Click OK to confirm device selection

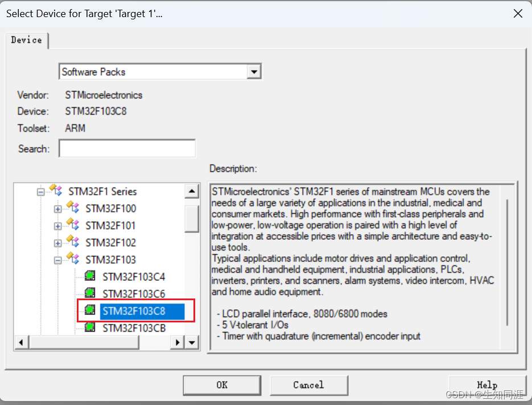click(222, 385)
